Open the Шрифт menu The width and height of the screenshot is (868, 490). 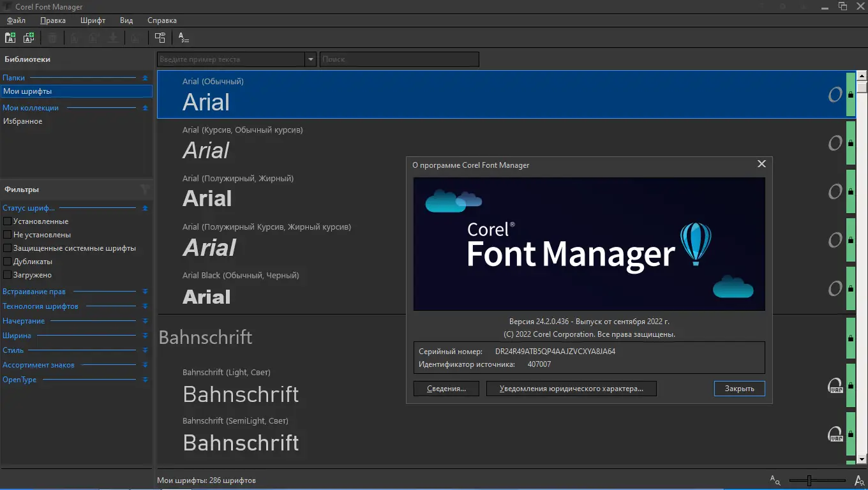click(93, 20)
